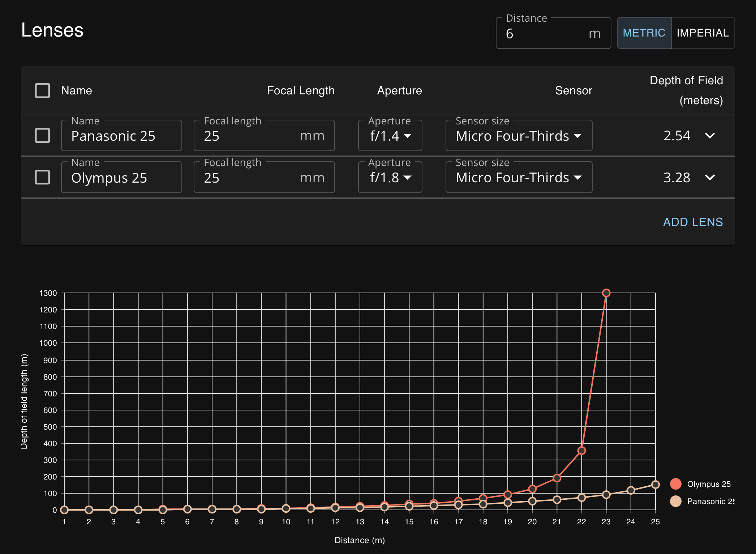
Task: Open Panasonic 25 sensor size dropdown
Action: (x=519, y=136)
